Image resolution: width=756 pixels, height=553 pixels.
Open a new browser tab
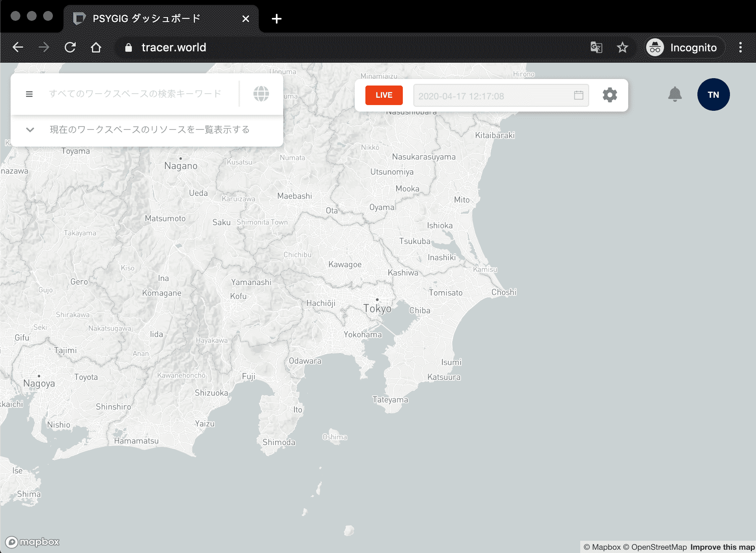pyautogui.click(x=276, y=19)
